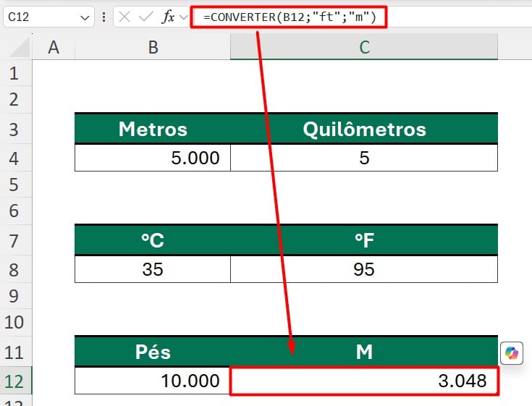Screen dimensions: 532x406
Task: Select column A header
Action: [x=54, y=47]
